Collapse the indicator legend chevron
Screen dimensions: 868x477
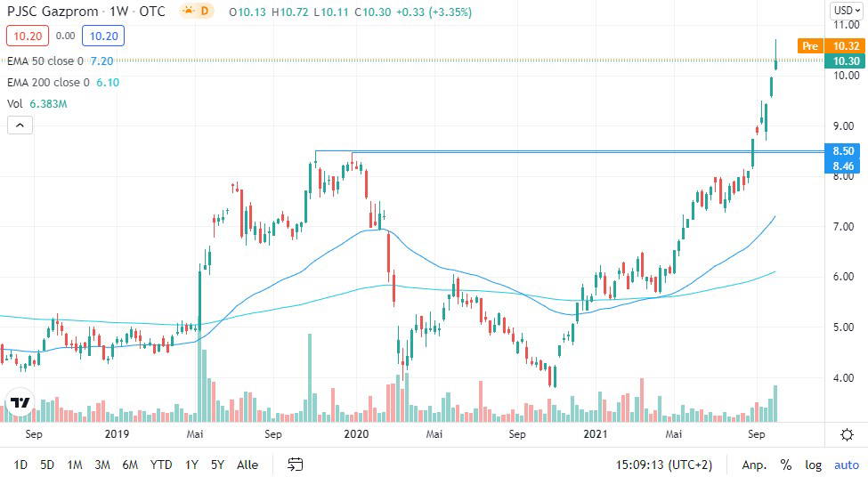coord(20,125)
